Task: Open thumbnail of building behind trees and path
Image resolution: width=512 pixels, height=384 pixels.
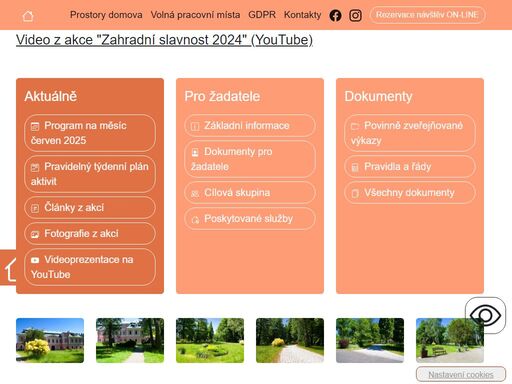Action: (130, 340)
